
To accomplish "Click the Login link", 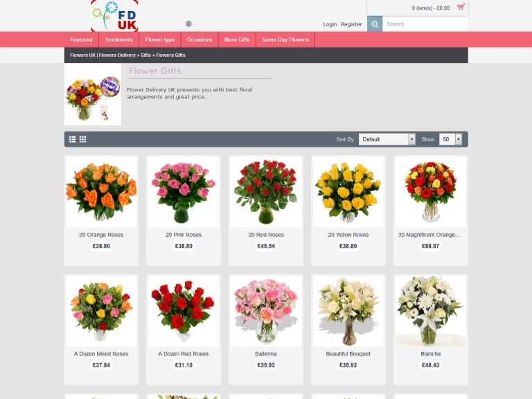I will (330, 24).
